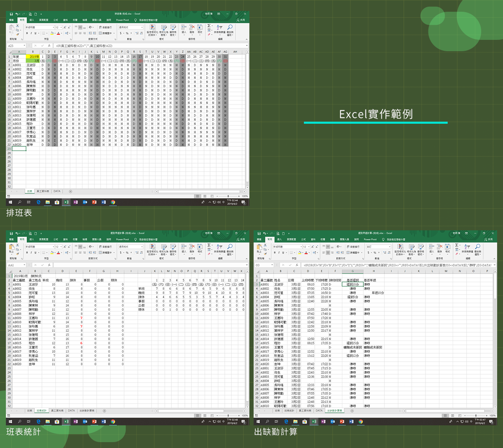The image size is (503, 448).
Task: Click Conditional Formatting icon in bottom-right Excel window
Action: pos(400,247)
